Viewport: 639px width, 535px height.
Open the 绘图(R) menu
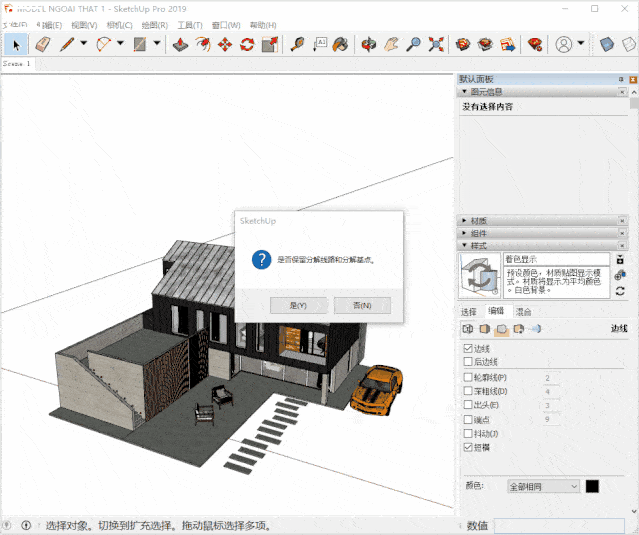tap(155, 25)
